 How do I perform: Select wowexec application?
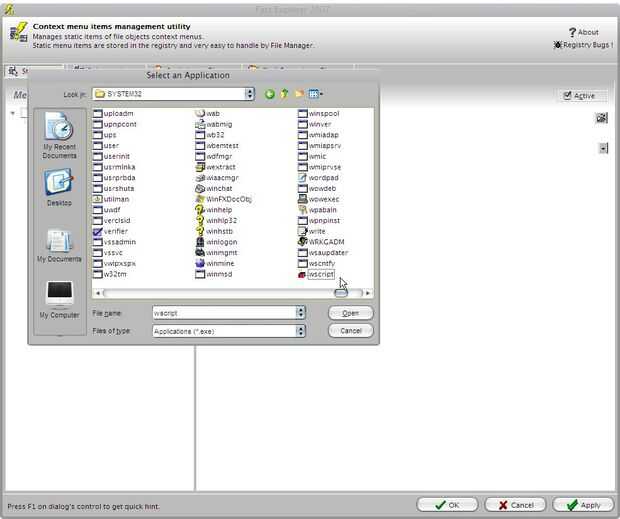319,199
